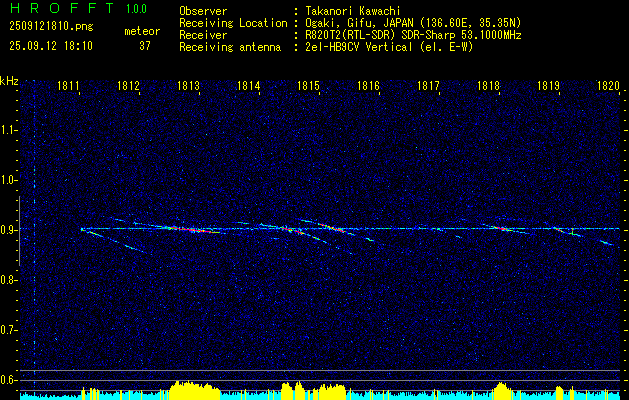
Task: Click the 1.0 kHz axis label
Action: [x=8, y=180]
